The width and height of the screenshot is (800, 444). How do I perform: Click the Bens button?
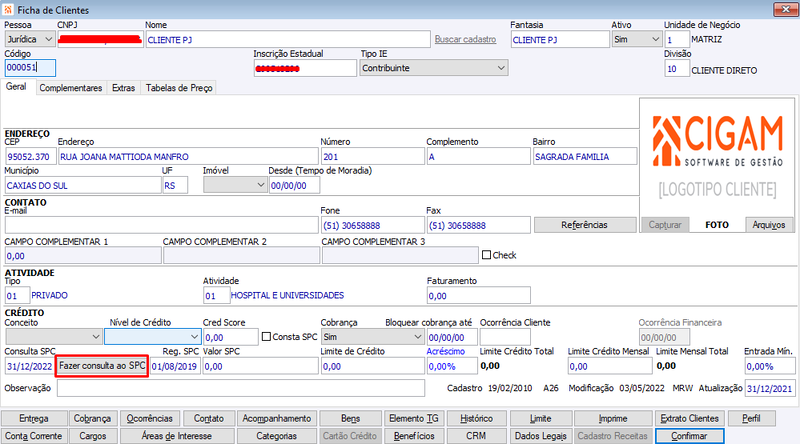351,418
